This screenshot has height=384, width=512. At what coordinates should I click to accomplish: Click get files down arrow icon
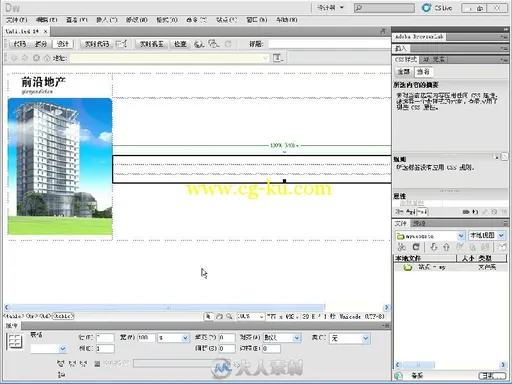[433, 247]
